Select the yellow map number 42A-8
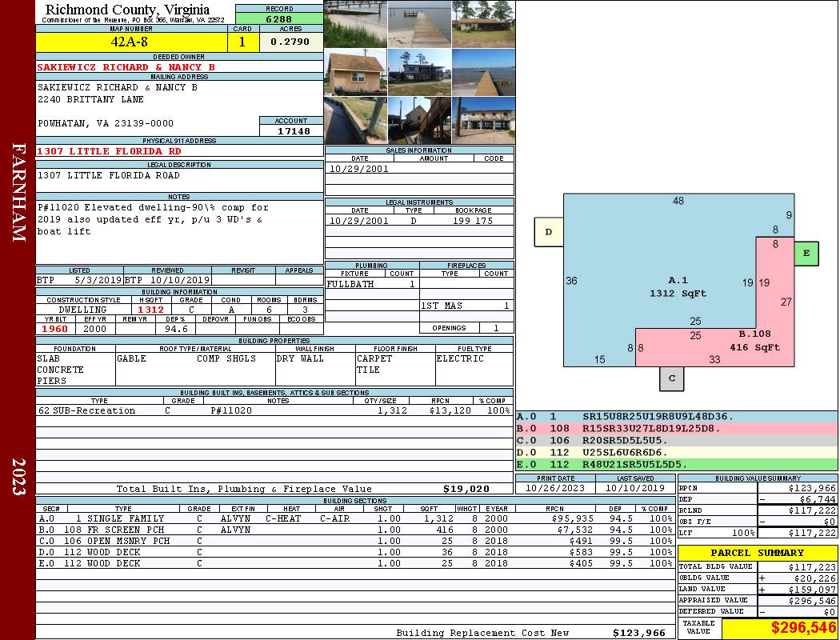840x640 pixels. pos(131,42)
